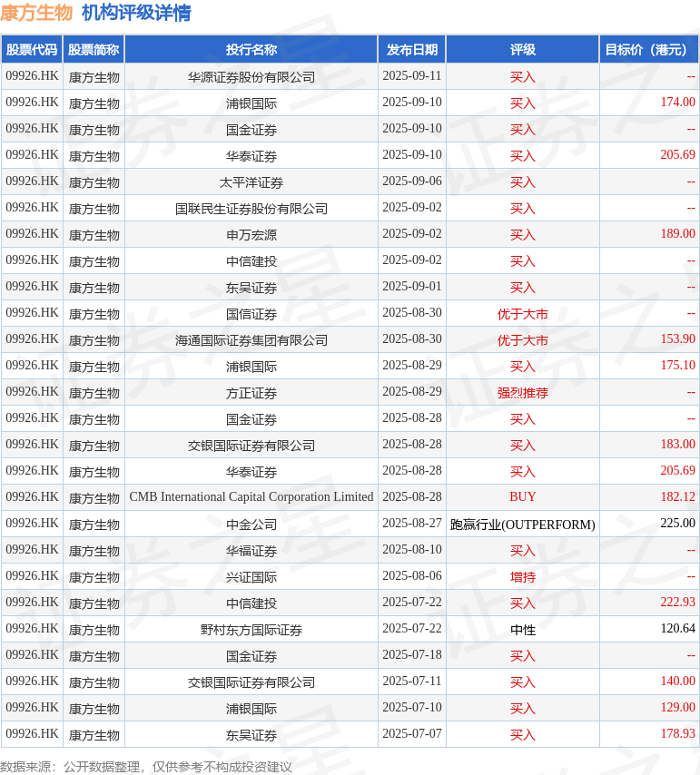Select 申万宏源 cell

pos(251,235)
